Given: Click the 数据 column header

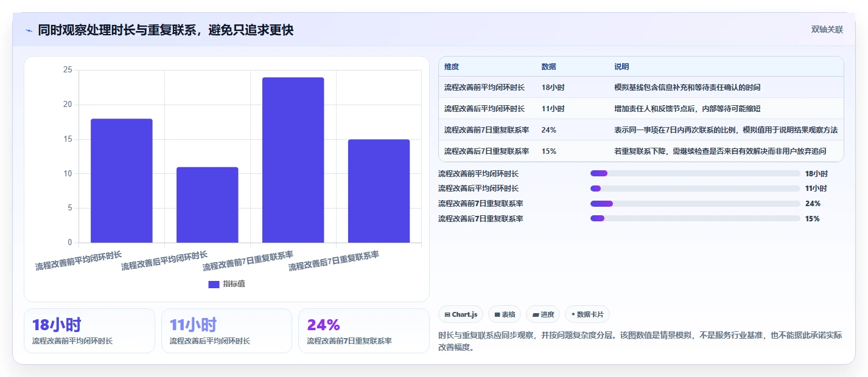Looking at the screenshot, I should click(x=548, y=67).
